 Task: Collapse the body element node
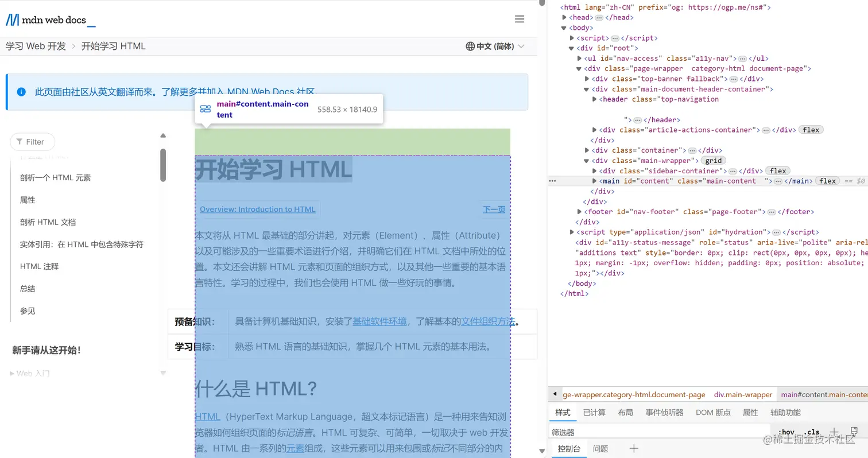click(565, 28)
